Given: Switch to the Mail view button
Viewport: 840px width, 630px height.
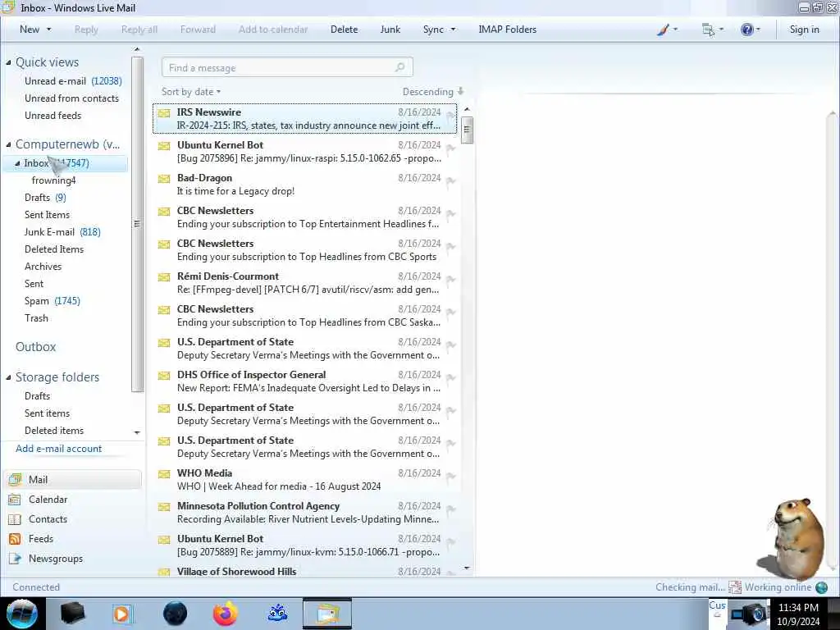Looking at the screenshot, I should [73, 480].
